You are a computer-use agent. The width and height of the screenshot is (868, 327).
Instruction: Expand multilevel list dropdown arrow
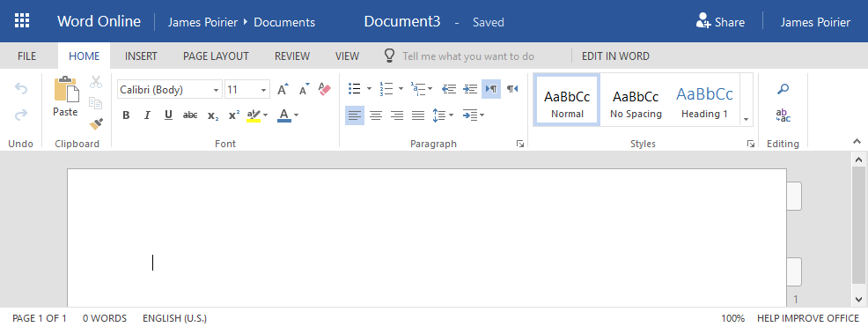(x=430, y=89)
